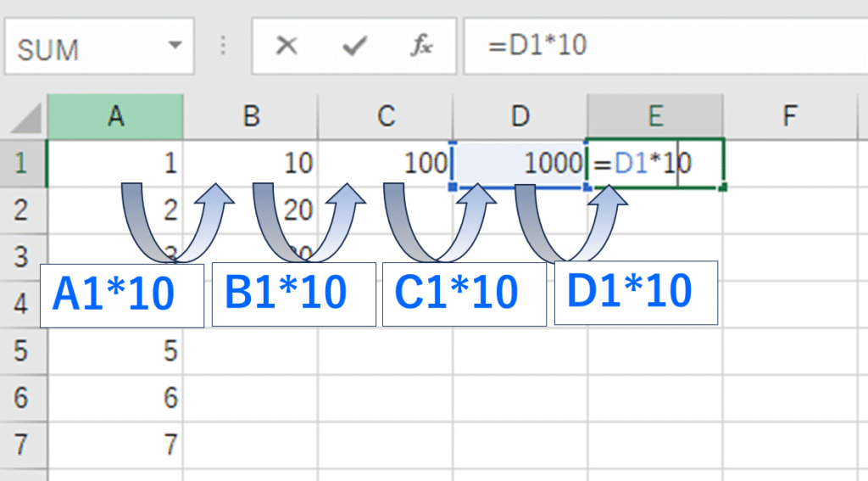This screenshot has height=481, width=868.
Task: Select column E header
Action: point(655,116)
